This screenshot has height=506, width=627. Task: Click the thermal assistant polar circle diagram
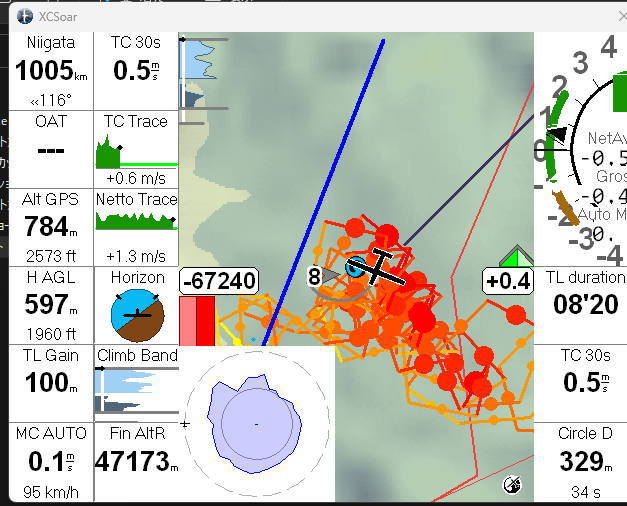pos(256,424)
